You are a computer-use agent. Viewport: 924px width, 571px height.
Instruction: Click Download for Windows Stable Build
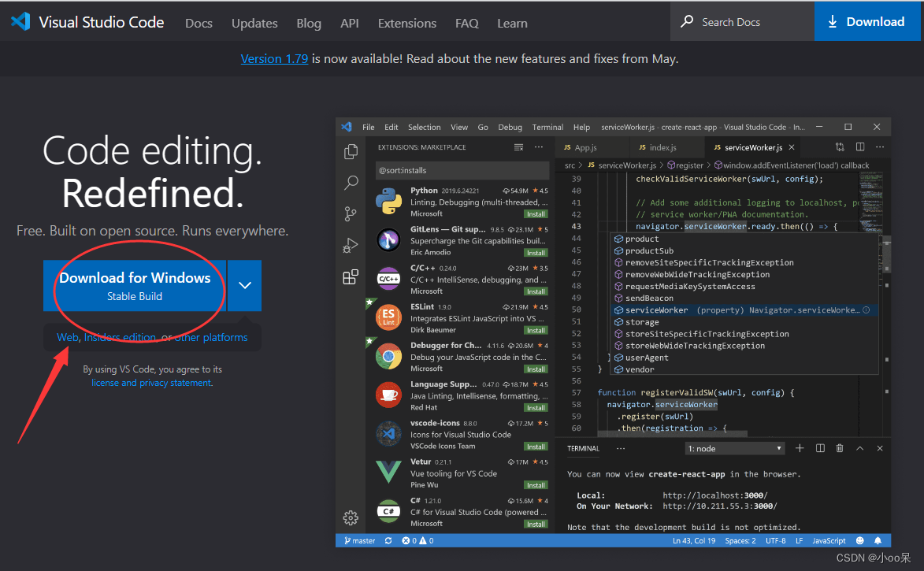click(x=135, y=285)
